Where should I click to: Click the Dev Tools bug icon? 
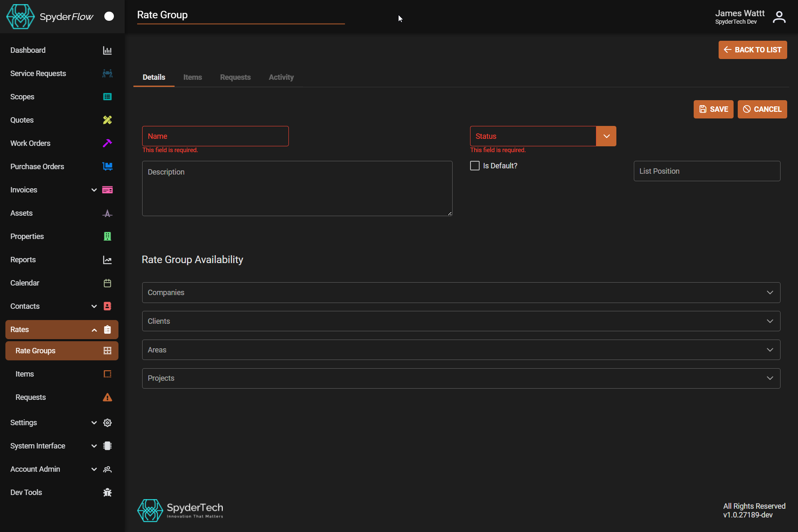coord(107,493)
